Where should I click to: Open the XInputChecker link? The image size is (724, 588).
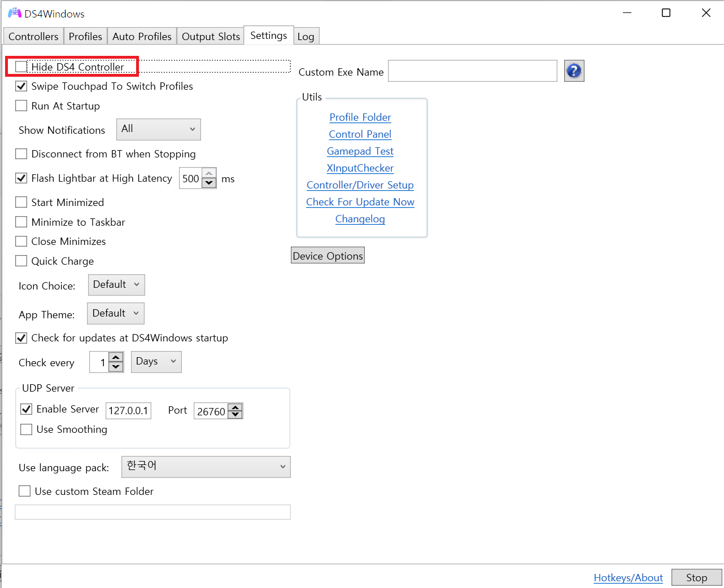360,168
